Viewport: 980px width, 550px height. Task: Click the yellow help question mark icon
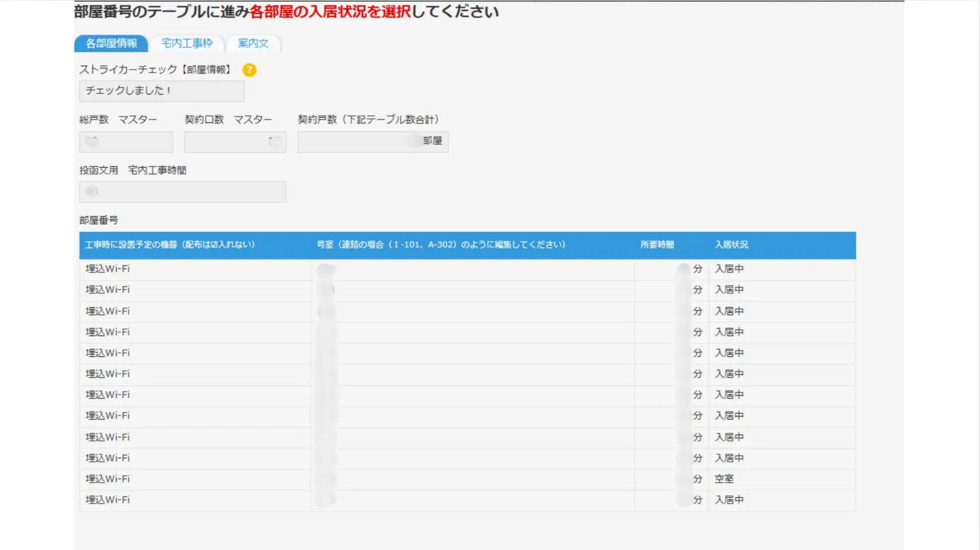(x=250, y=70)
